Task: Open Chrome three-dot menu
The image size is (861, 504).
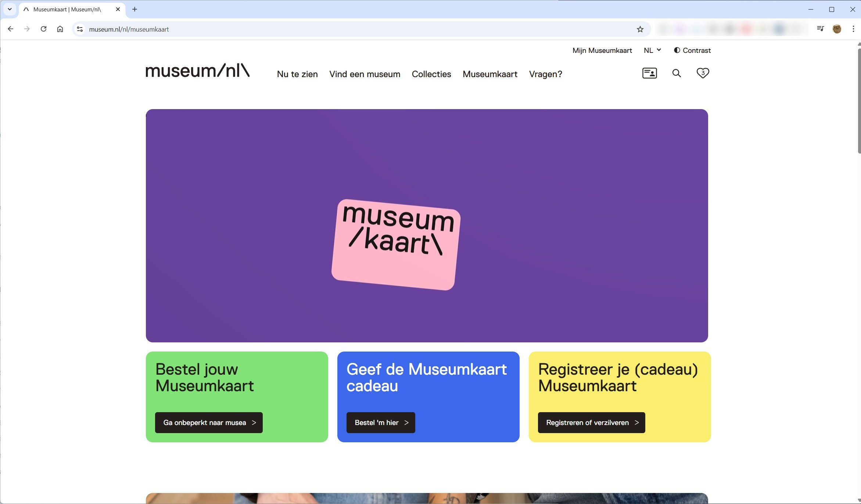Action: coord(853,29)
